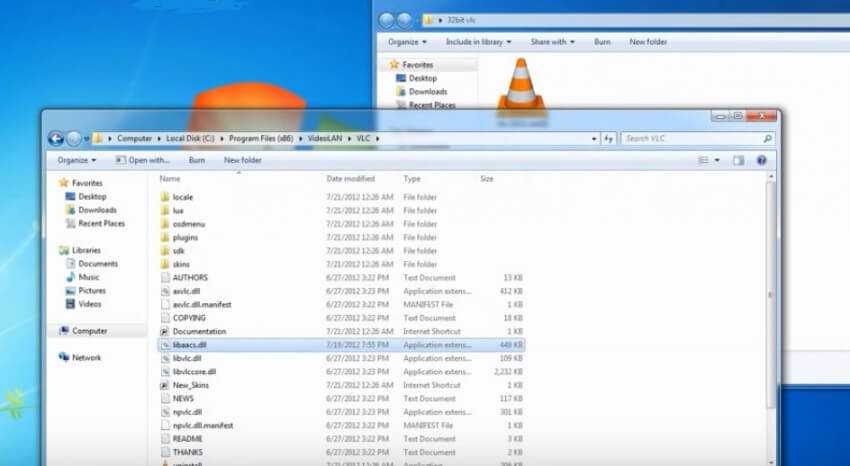Click inside the Search VLC field

point(690,138)
